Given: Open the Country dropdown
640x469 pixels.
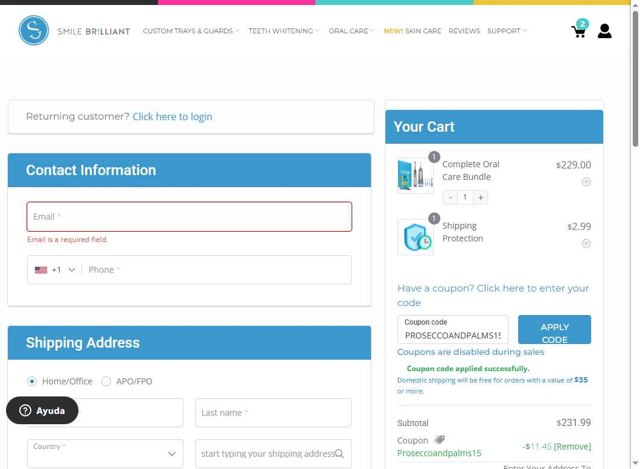Looking at the screenshot, I should tap(105, 453).
